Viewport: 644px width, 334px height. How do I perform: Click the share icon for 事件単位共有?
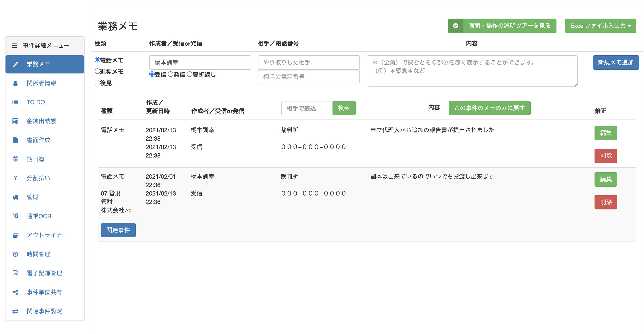click(x=15, y=292)
